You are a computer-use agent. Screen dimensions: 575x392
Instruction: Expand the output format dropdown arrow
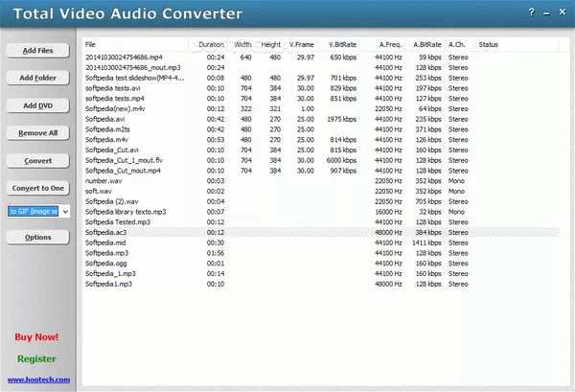(x=65, y=211)
